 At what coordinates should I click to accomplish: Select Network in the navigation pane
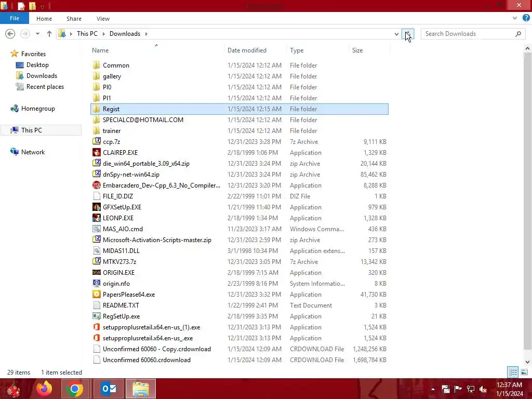coord(33,152)
